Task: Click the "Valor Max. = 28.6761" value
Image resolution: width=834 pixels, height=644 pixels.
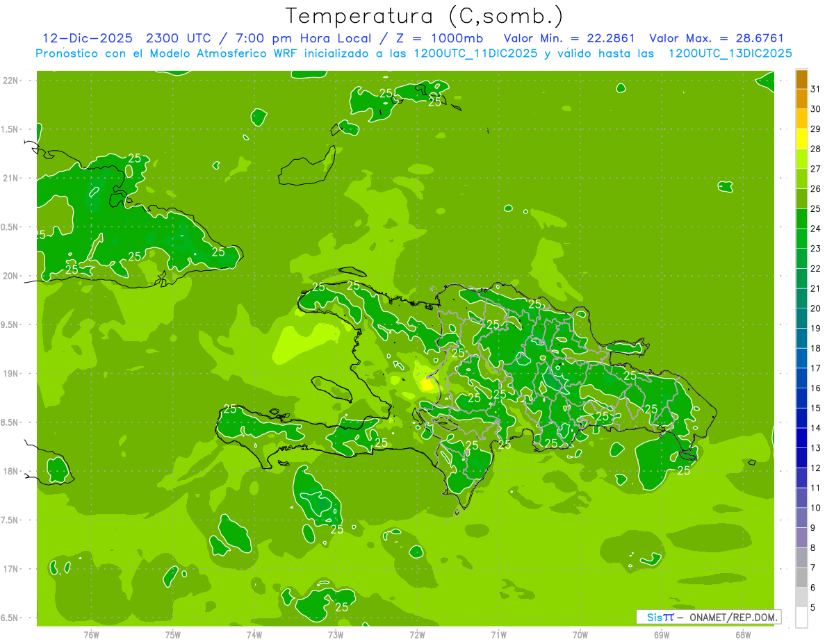Action: pyautogui.click(x=717, y=38)
